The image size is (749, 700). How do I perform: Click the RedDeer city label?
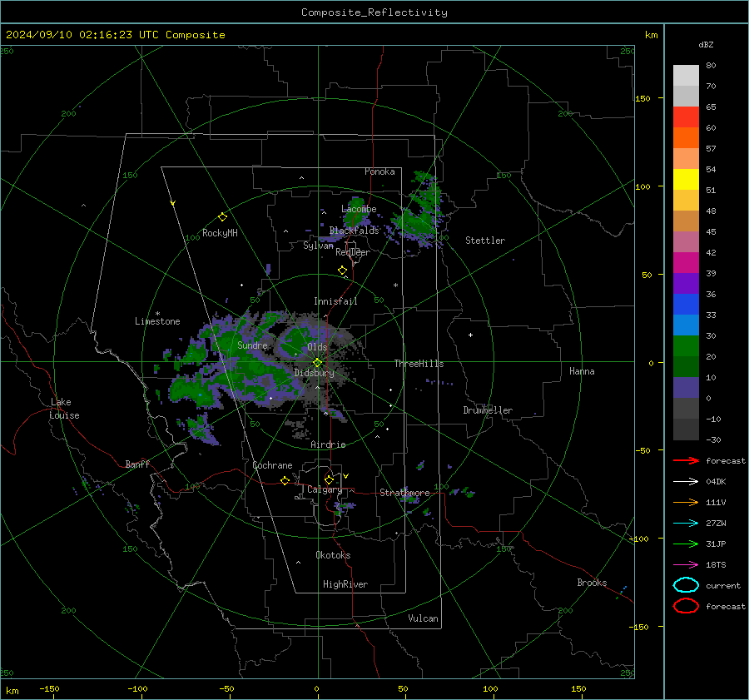[353, 252]
